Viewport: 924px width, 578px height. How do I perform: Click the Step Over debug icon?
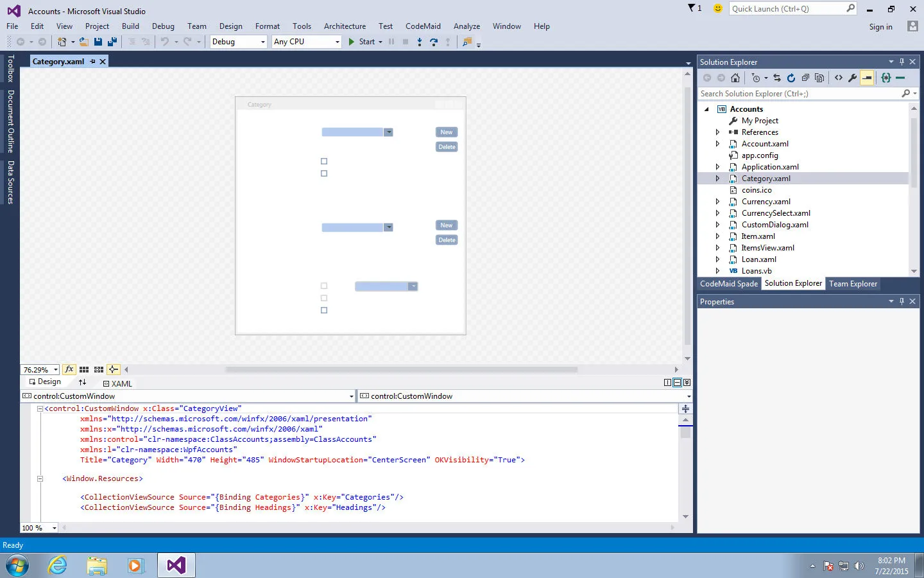pyautogui.click(x=434, y=42)
